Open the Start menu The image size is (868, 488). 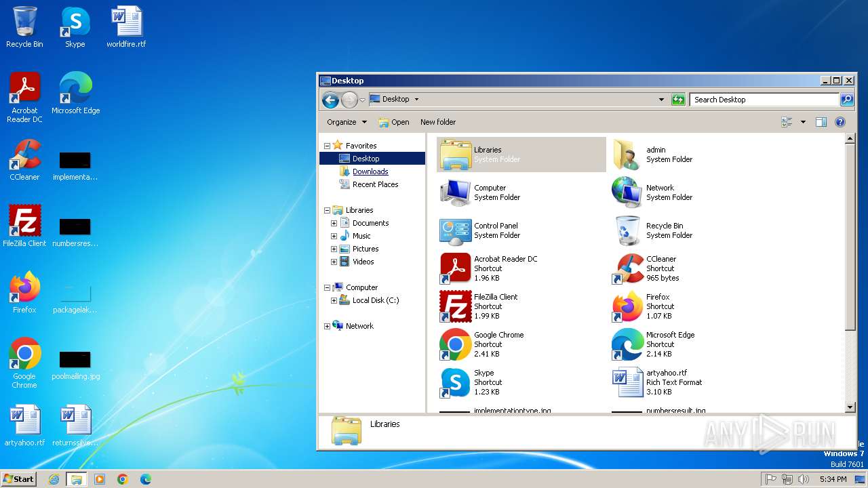(x=18, y=479)
